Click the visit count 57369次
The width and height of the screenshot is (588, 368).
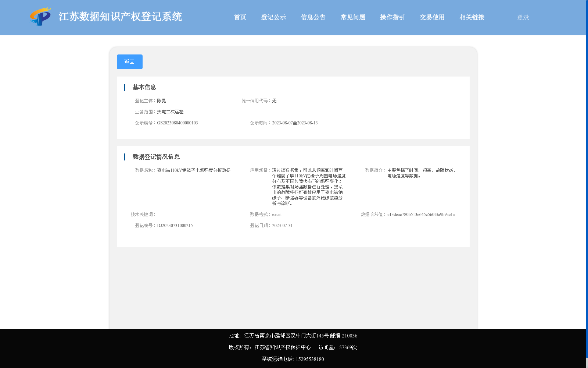(348, 347)
